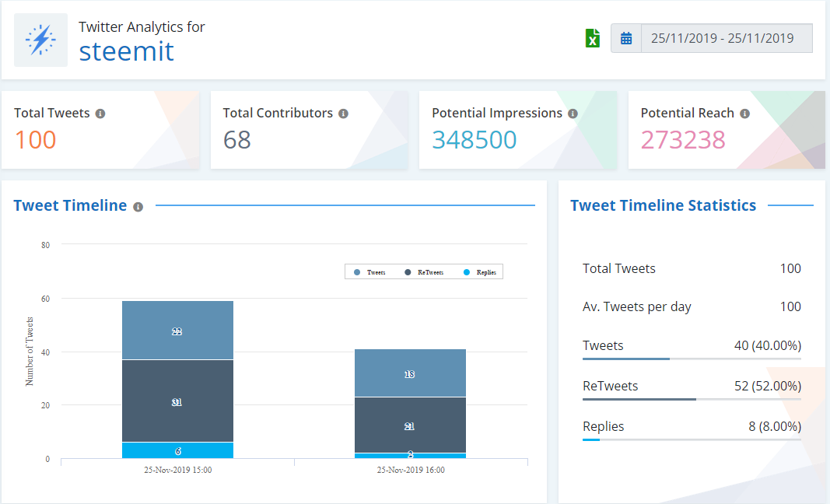This screenshot has height=504, width=830.
Task: Click the info icon beside Potential Impressions
Action: (573, 114)
